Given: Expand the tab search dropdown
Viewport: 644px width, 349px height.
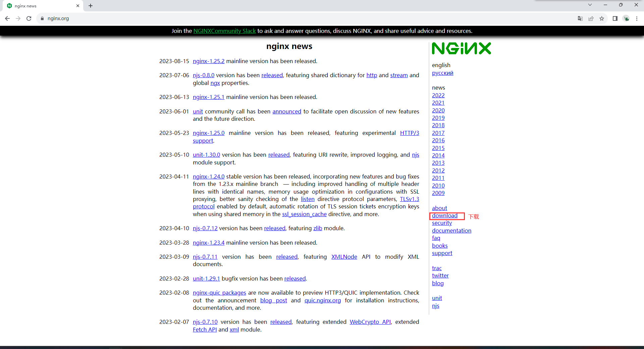Looking at the screenshot, I should pos(590,5).
